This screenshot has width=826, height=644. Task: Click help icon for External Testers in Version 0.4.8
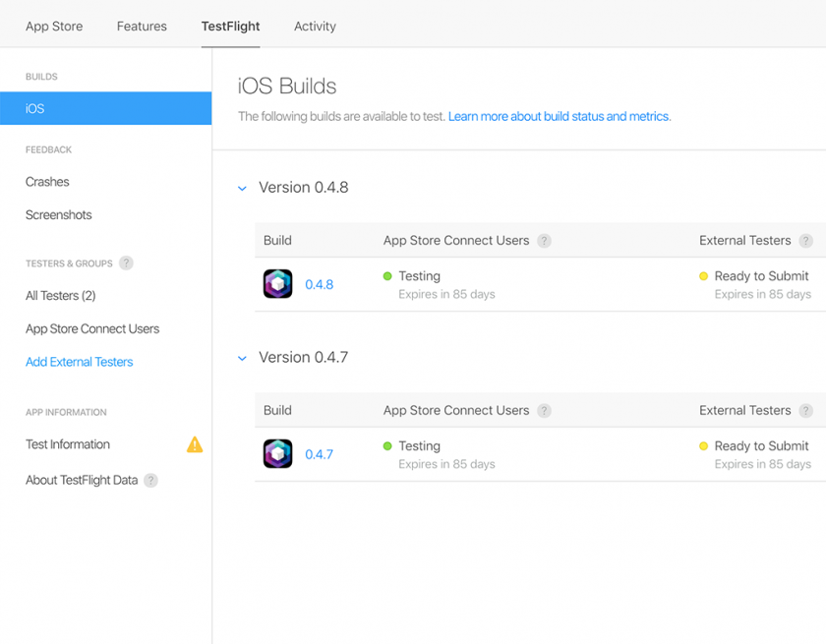click(x=805, y=241)
